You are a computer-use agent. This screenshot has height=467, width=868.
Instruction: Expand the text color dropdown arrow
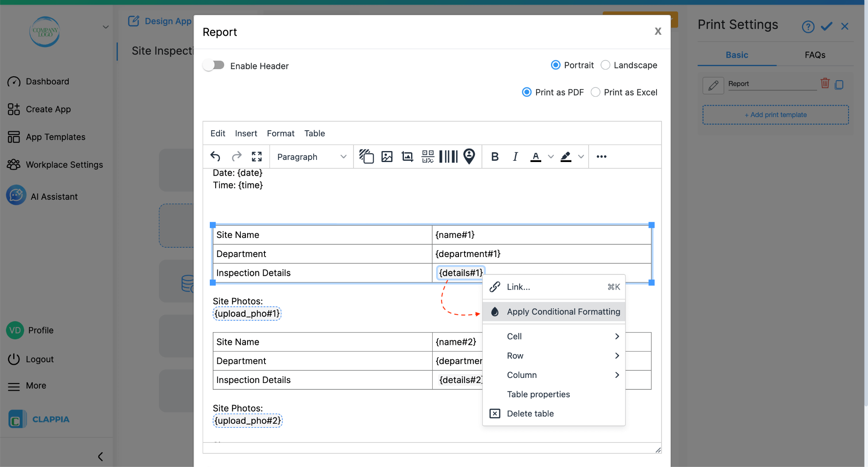click(551, 157)
